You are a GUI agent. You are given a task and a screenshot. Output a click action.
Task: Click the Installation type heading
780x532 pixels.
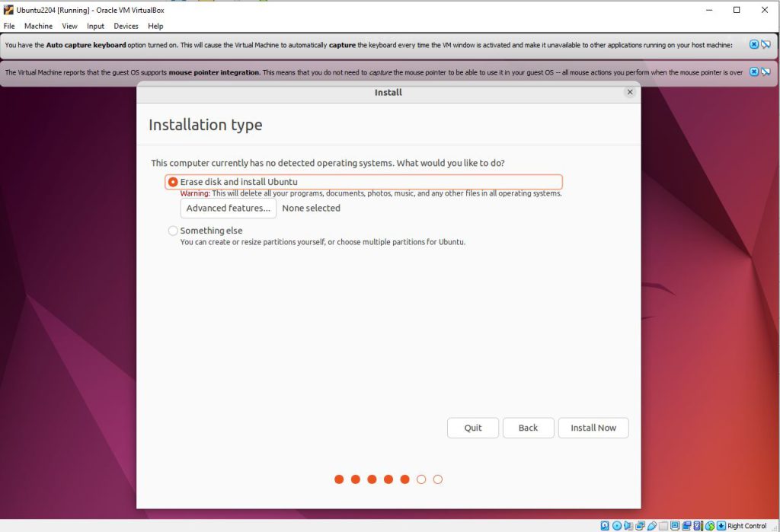click(x=206, y=125)
